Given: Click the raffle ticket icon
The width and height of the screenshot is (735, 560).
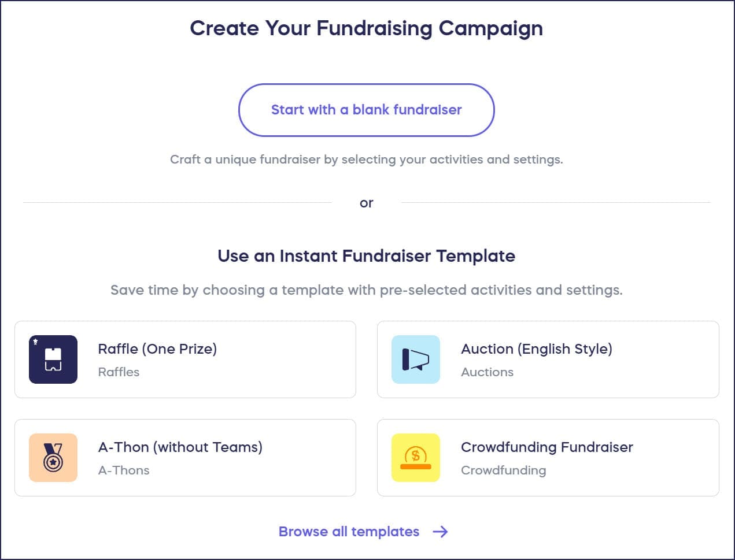Looking at the screenshot, I should click(x=53, y=359).
